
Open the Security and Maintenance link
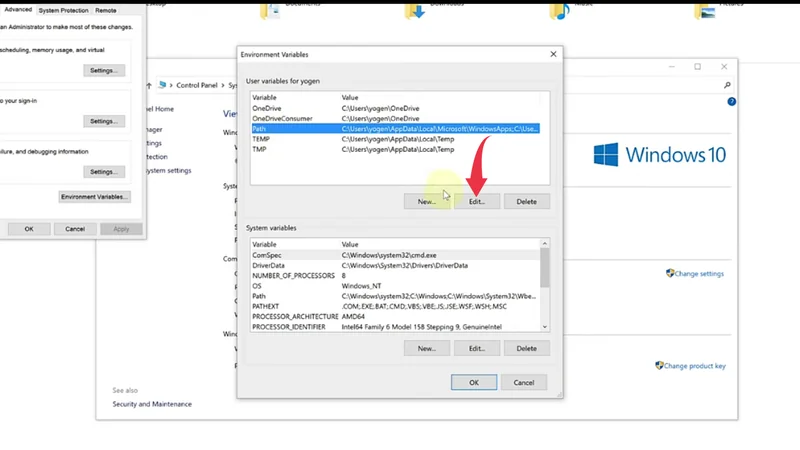tap(152, 404)
